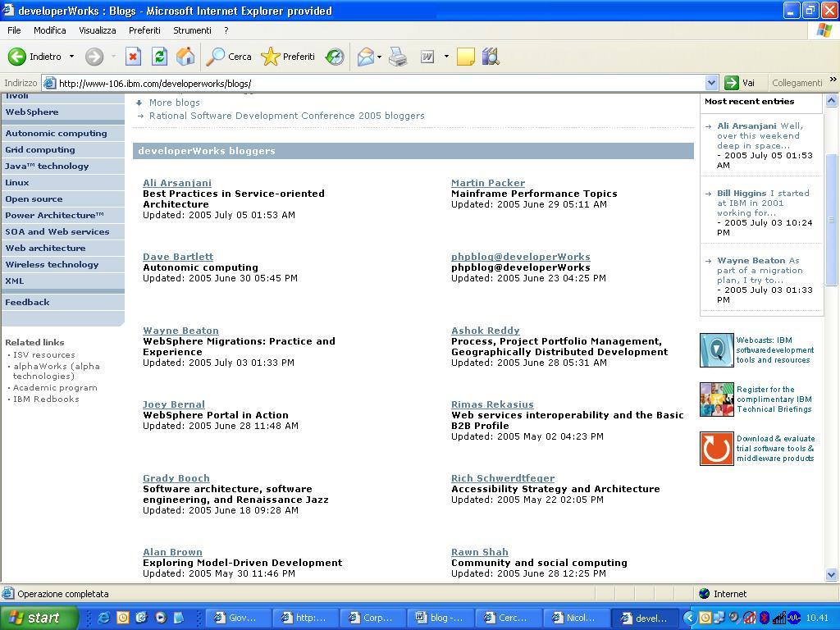
Task: Open Martin Packer's blog link
Action: 488,183
